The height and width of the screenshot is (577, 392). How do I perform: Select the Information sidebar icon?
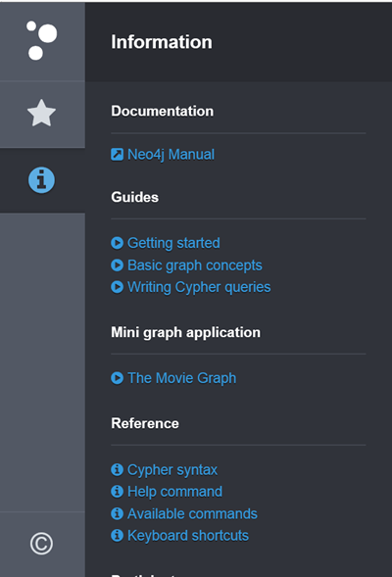coord(41,180)
